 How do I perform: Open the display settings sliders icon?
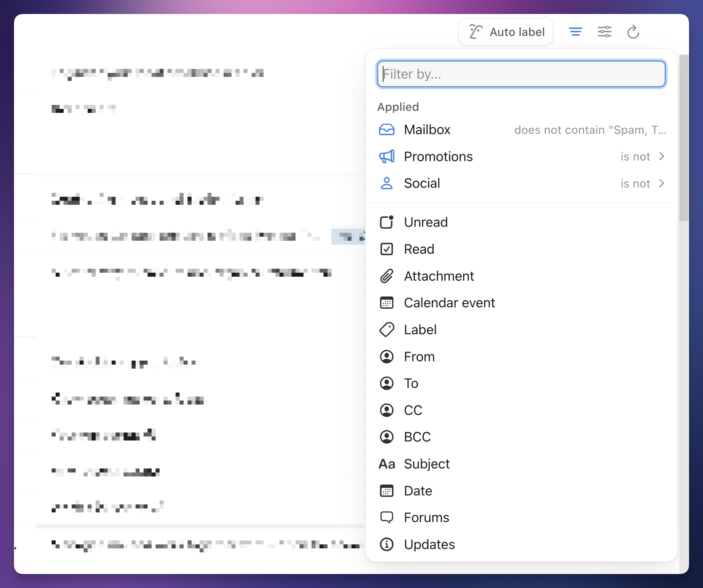tap(604, 32)
